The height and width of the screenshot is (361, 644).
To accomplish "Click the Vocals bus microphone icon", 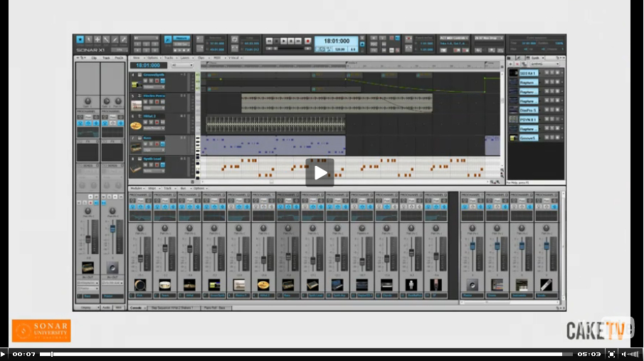I will pyautogui.click(x=547, y=285).
